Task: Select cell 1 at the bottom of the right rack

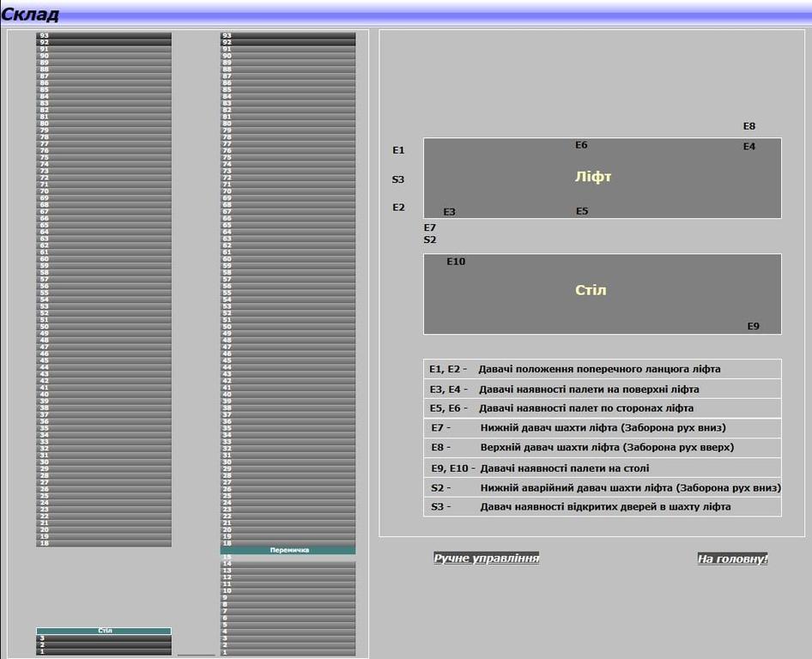Action: click(288, 653)
